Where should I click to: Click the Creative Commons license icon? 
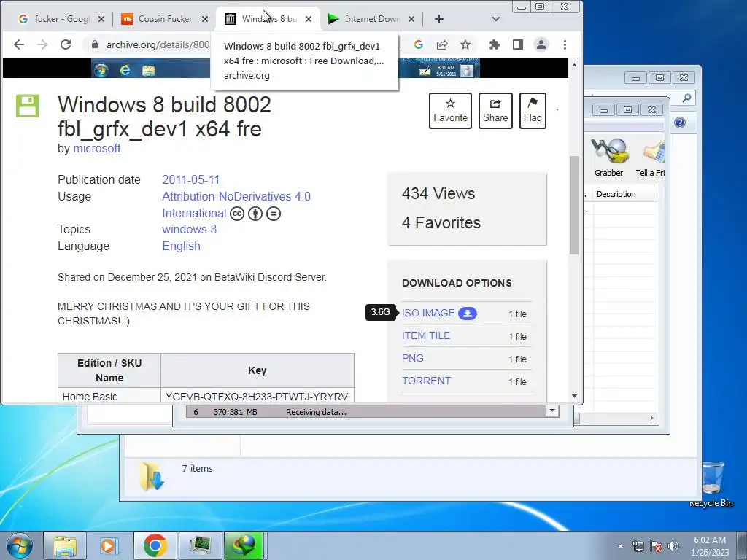[x=237, y=214]
